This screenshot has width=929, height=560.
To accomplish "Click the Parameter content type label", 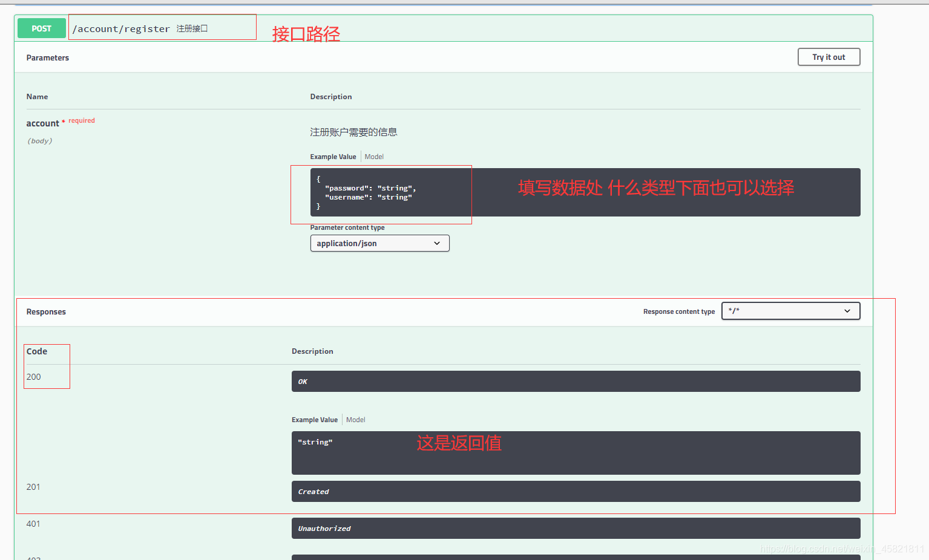I will click(x=347, y=228).
